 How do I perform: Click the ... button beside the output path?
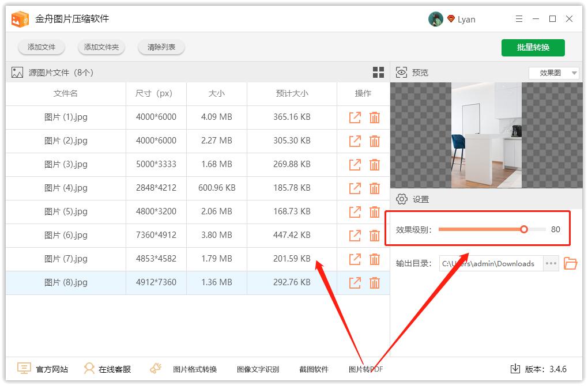click(551, 263)
